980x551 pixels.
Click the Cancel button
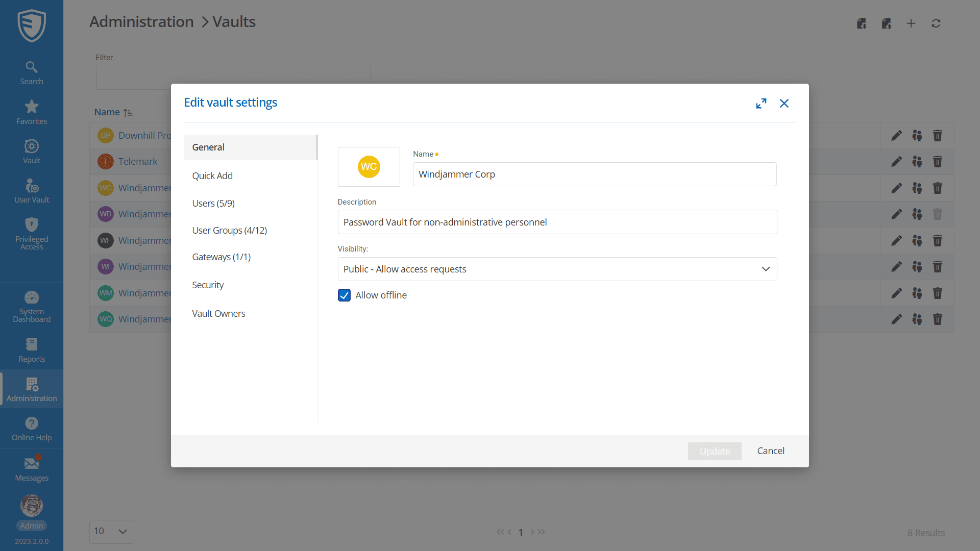770,450
